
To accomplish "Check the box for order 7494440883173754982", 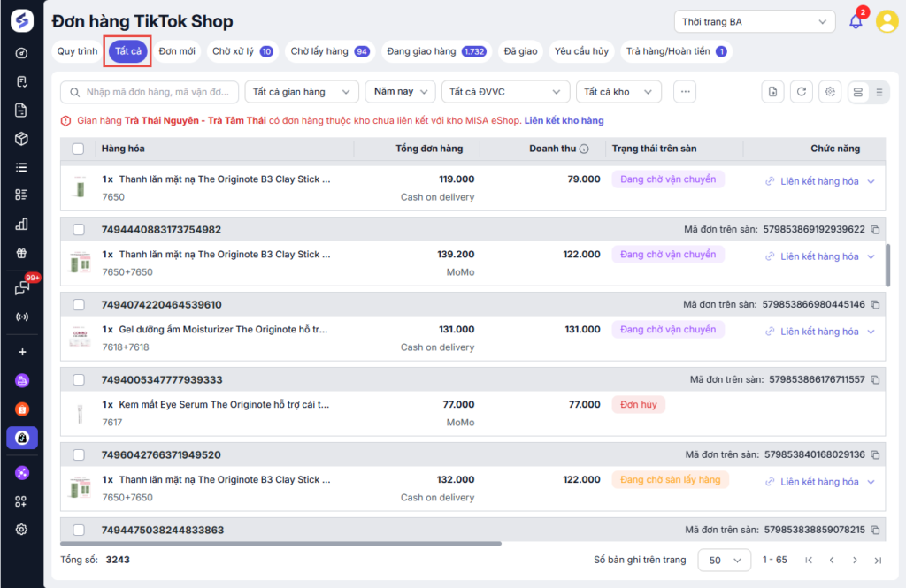I will pos(79,230).
